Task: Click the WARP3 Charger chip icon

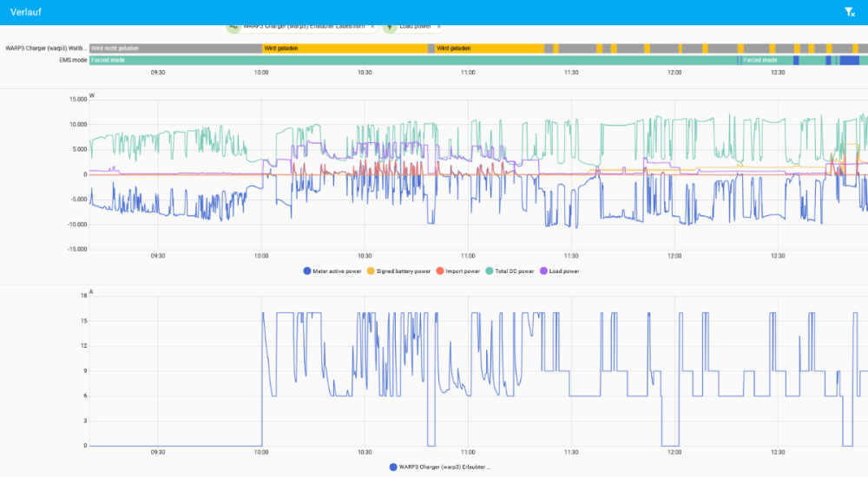Action: tap(233, 26)
